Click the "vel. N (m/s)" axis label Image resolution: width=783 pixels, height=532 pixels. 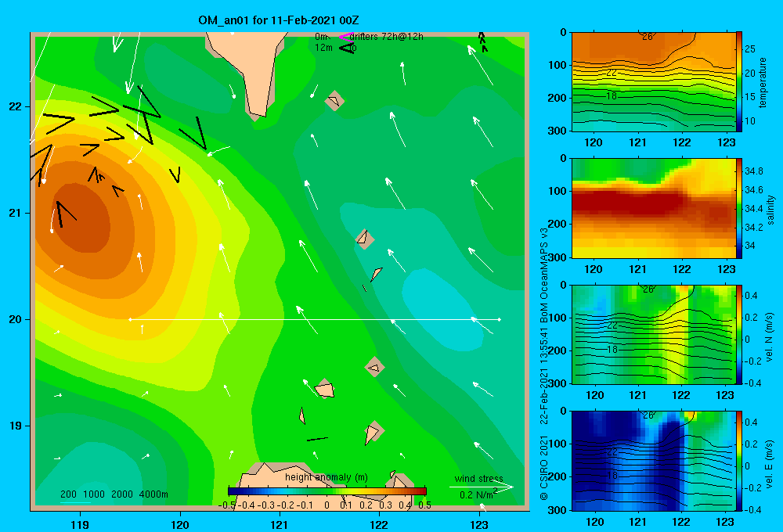(770, 337)
